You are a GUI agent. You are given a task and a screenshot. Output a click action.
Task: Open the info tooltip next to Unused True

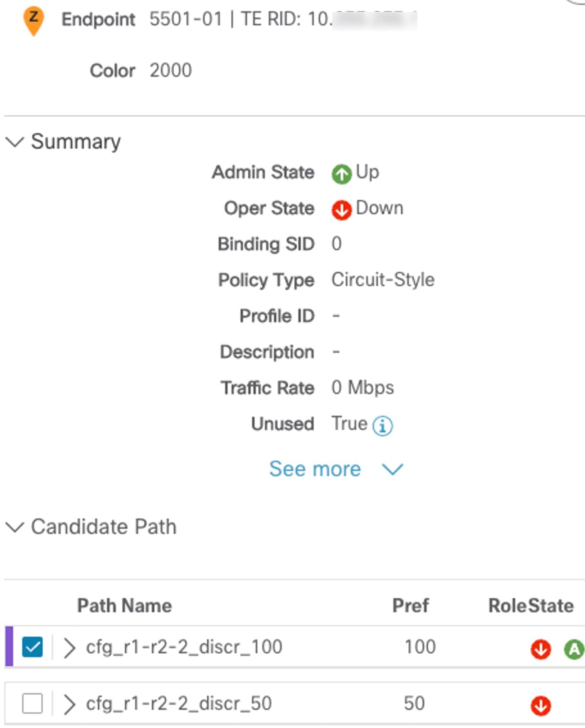(x=383, y=425)
